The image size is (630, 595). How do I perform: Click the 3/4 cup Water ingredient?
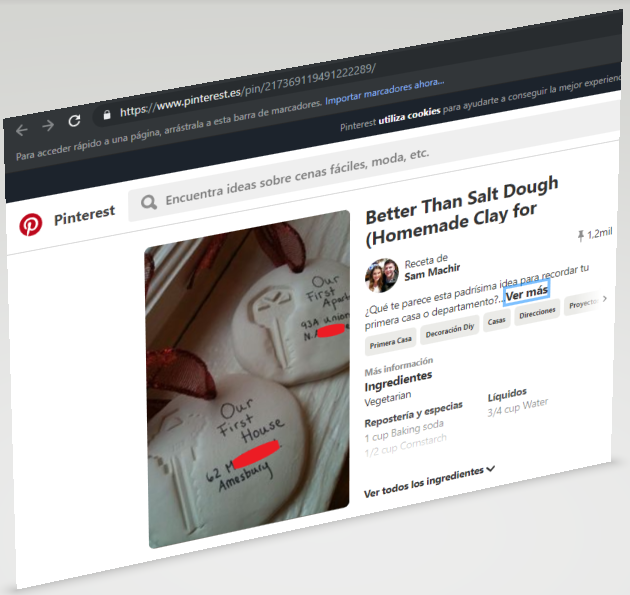click(x=518, y=407)
